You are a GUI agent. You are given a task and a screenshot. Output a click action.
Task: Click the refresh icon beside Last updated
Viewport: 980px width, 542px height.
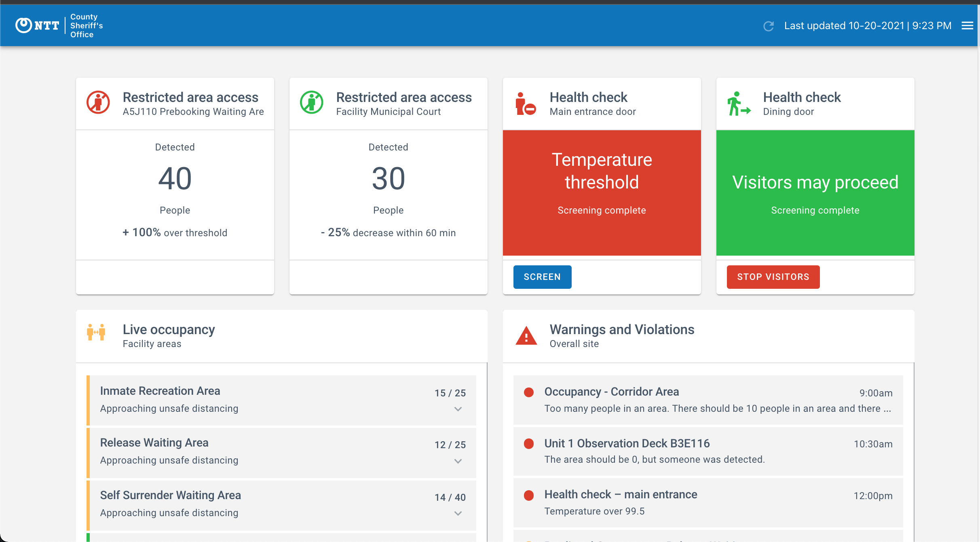point(769,26)
